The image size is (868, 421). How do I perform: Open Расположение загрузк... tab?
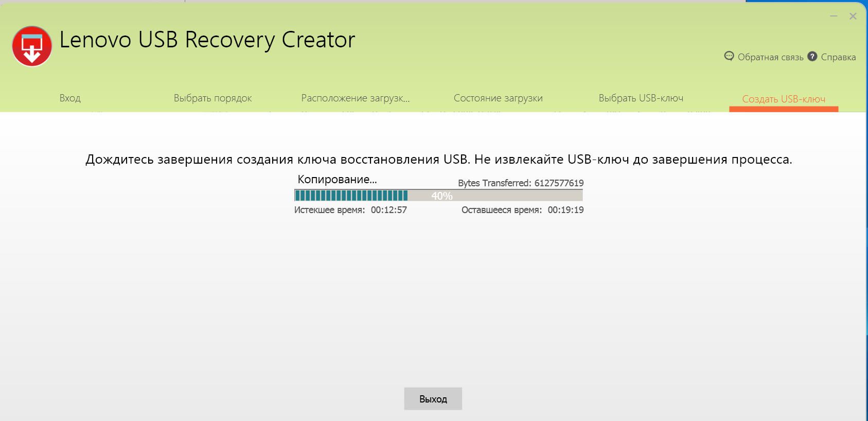point(356,98)
